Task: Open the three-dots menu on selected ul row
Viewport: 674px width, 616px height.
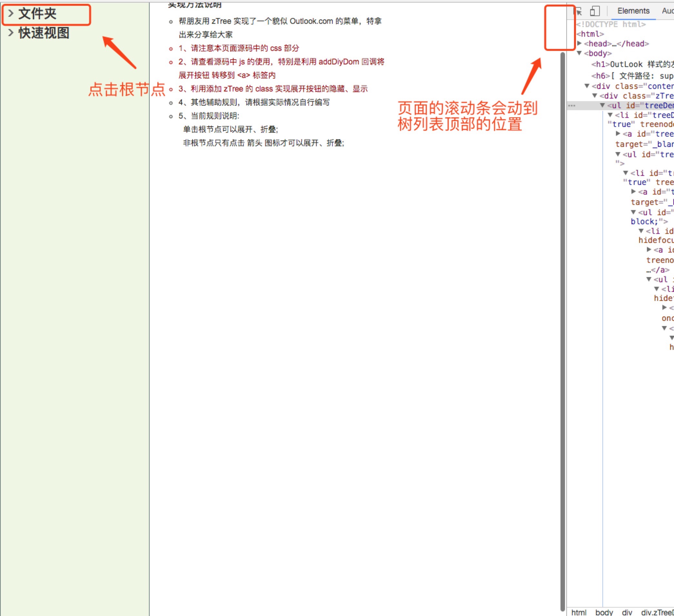Action: pyautogui.click(x=572, y=106)
